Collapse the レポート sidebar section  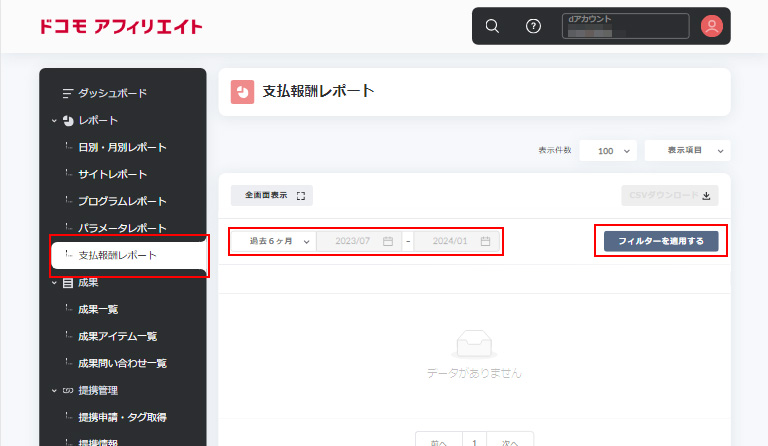pyautogui.click(x=55, y=120)
